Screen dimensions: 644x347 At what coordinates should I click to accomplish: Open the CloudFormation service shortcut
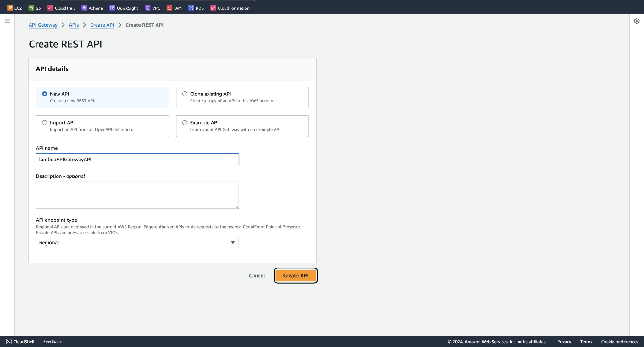coord(230,8)
